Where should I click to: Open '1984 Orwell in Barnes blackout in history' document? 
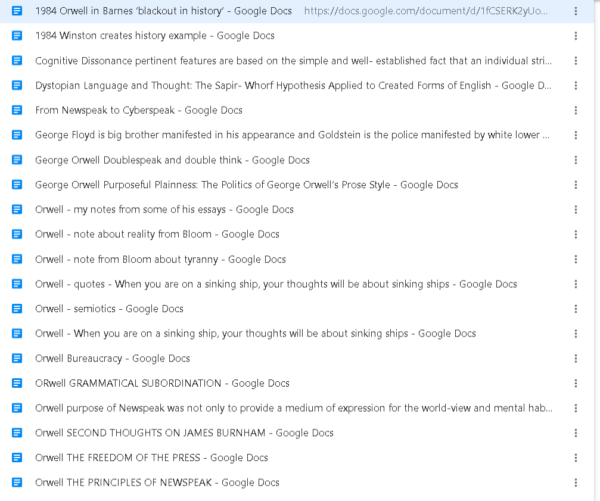(x=160, y=11)
